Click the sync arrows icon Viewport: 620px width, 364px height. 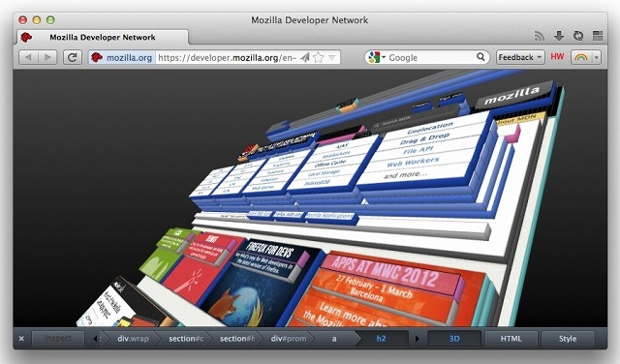[578, 36]
